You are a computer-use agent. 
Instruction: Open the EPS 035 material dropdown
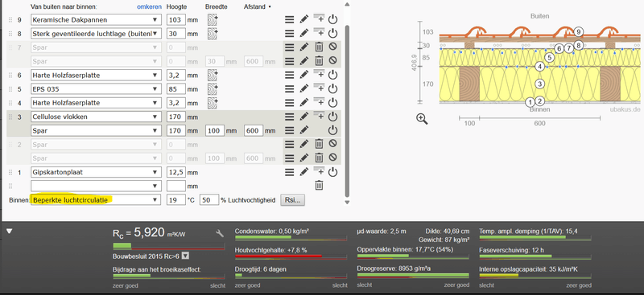pyautogui.click(x=95, y=89)
